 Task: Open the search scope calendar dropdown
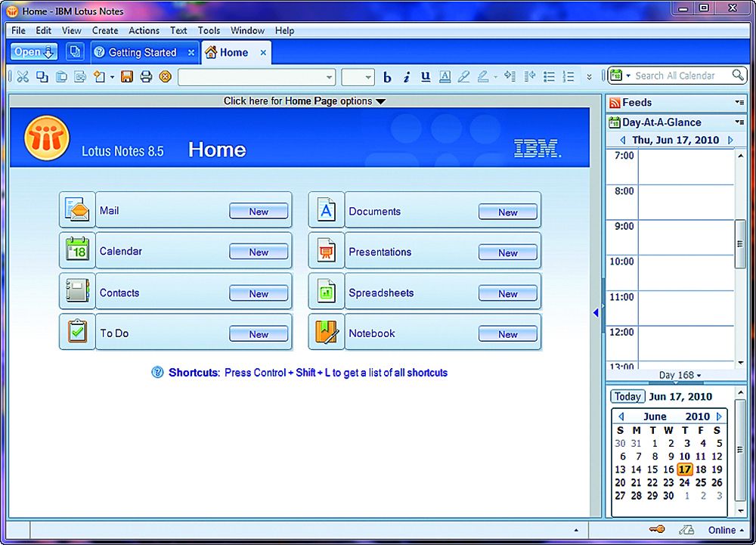[x=627, y=76]
